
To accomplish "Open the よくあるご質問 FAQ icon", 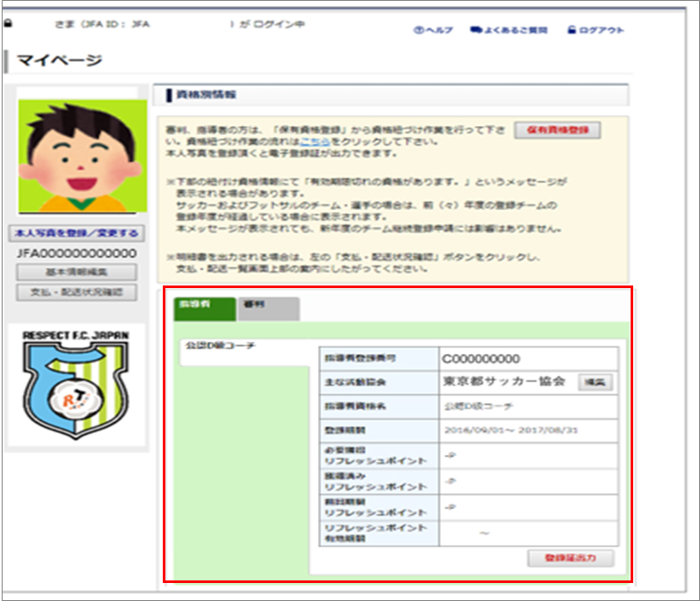I will 476,30.
